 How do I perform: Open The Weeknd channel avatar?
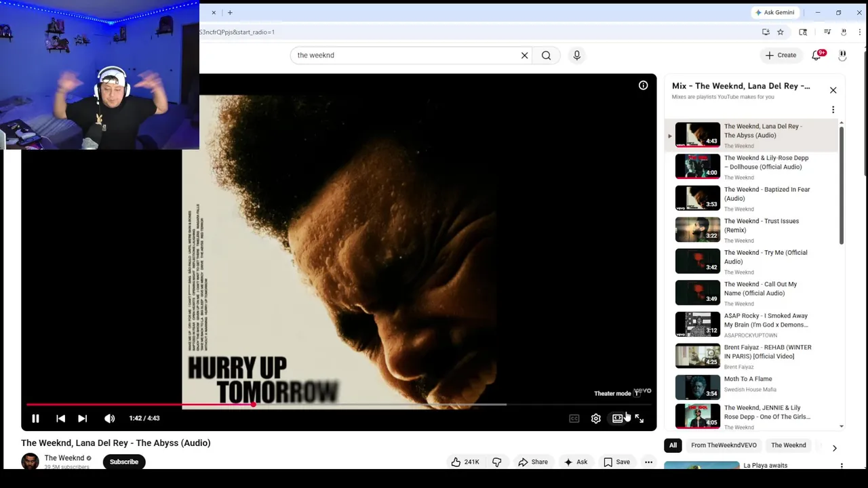pyautogui.click(x=30, y=462)
